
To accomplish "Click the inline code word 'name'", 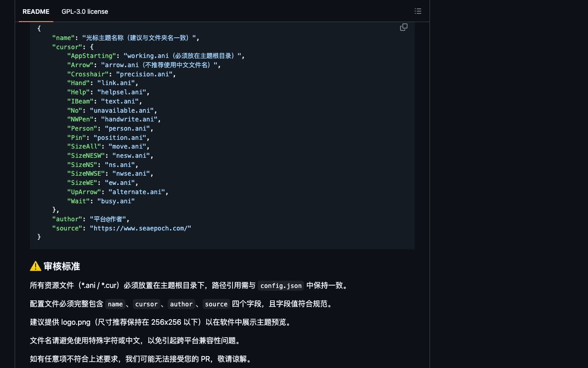I will pos(115,304).
